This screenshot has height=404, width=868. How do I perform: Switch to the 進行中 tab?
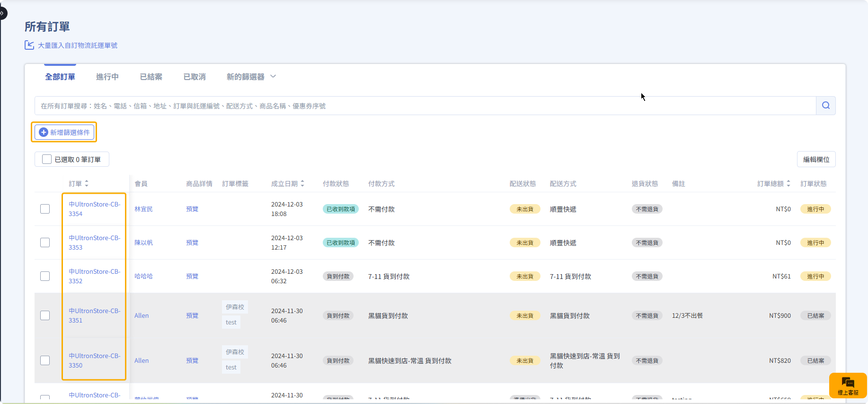[x=107, y=77]
